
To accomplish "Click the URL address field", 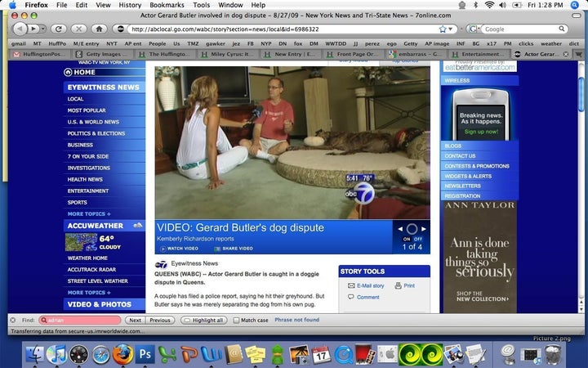I will coord(283,29).
